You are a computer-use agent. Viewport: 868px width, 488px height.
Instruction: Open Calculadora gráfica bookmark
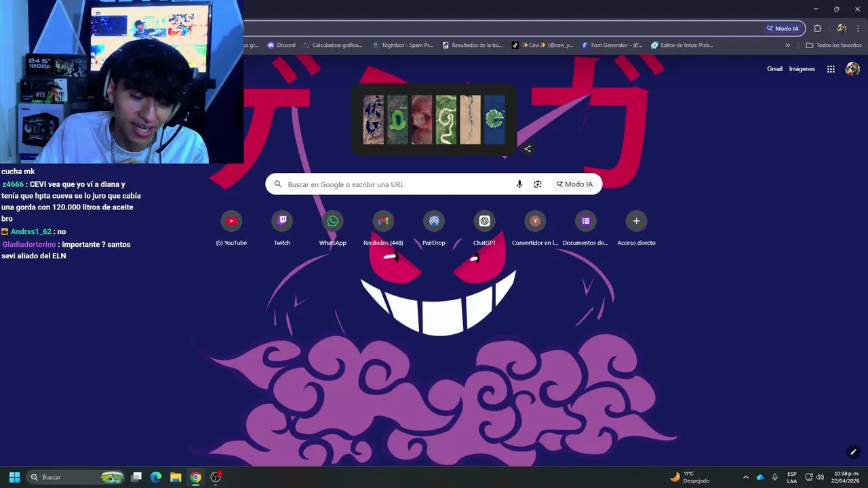click(333, 45)
